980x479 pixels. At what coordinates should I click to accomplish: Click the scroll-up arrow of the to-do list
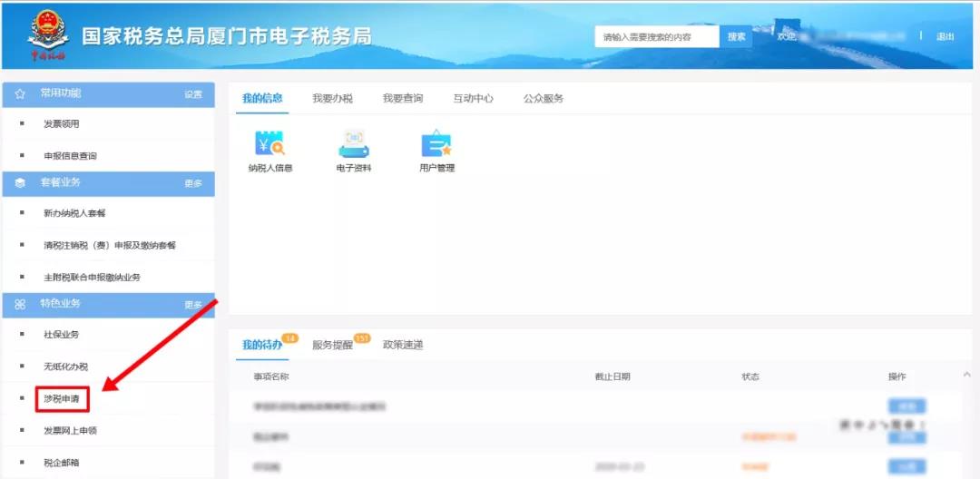[x=967, y=374]
